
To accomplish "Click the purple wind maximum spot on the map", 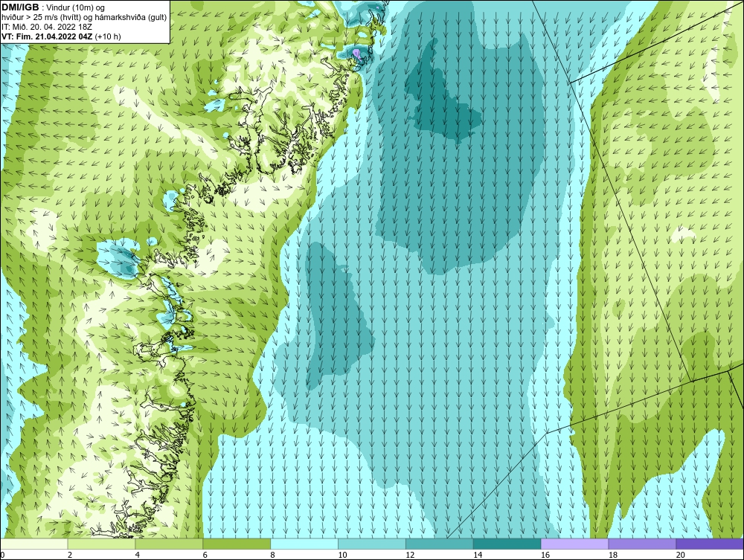I will click(357, 54).
